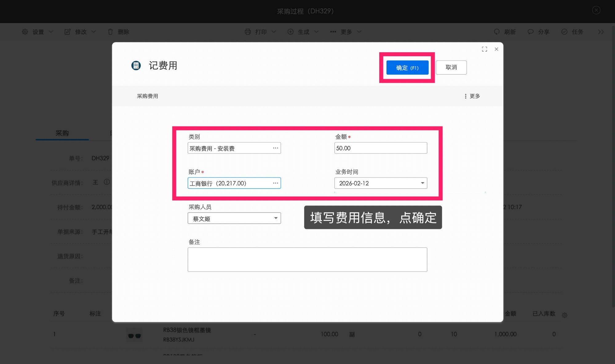
Task: Select the 修改 edit pencil icon
Action: [67, 32]
